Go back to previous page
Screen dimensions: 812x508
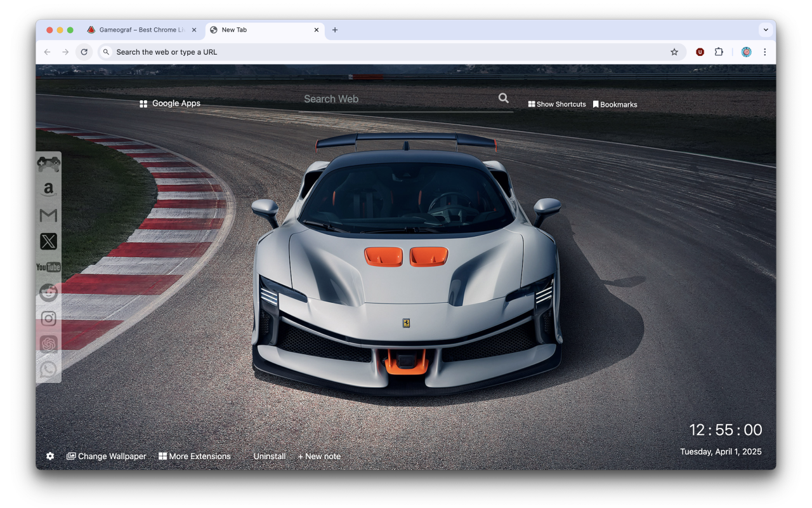47,52
